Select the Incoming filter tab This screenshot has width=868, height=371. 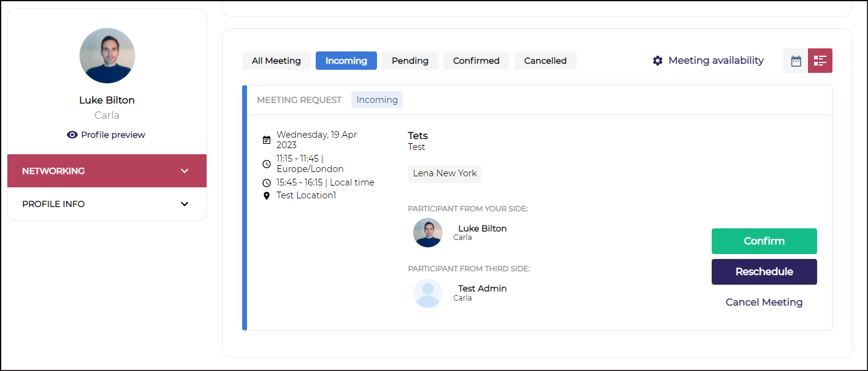coord(346,61)
